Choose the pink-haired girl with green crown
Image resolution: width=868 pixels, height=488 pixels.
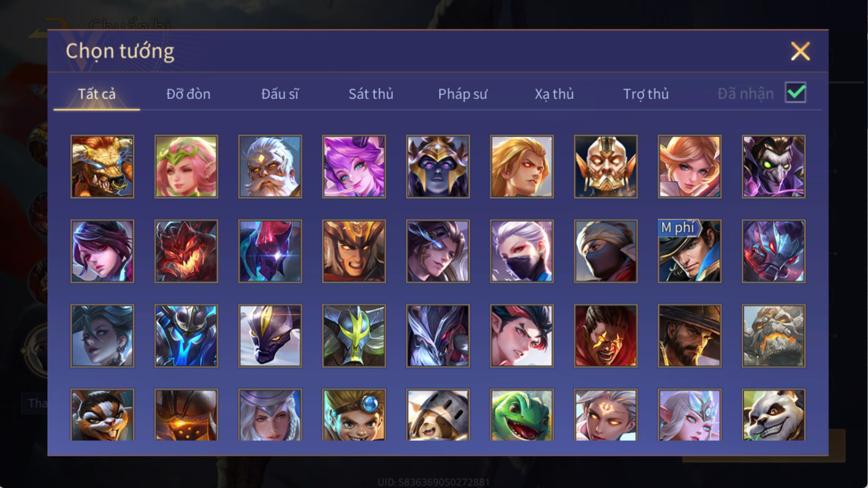click(186, 166)
